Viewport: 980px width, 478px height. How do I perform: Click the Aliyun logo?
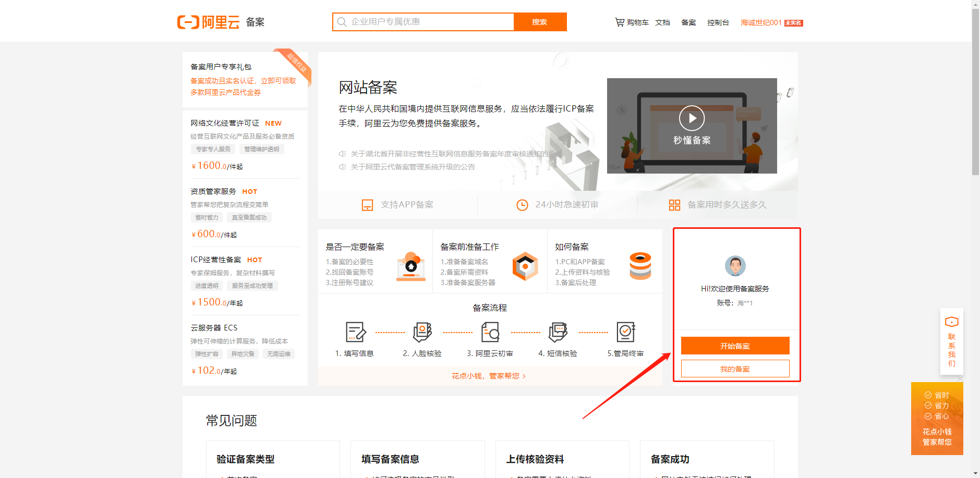pos(208,22)
